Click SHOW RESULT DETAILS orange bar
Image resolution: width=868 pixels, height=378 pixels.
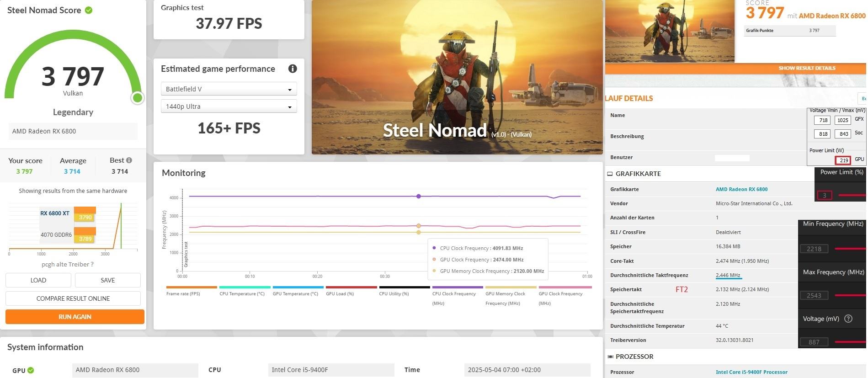[736, 68]
